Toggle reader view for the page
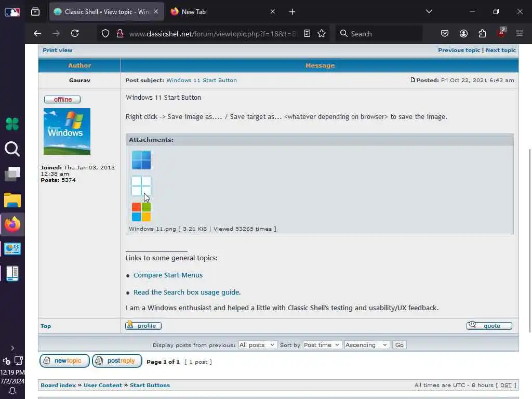The image size is (532, 399). point(307,34)
